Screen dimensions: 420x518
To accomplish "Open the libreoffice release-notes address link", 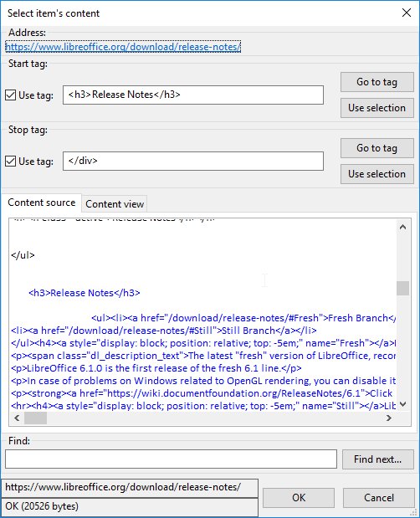I will [123, 47].
